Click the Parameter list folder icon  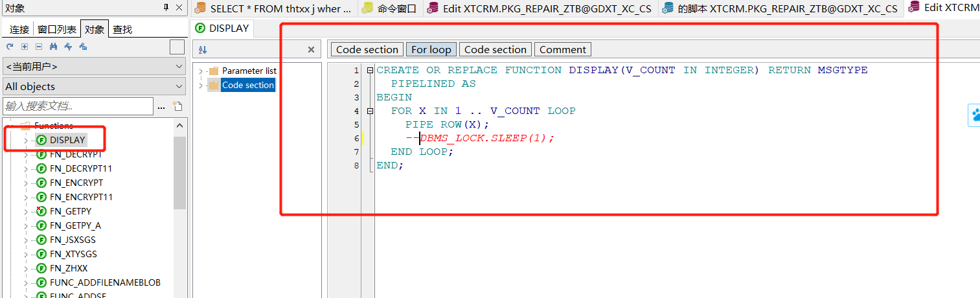[214, 71]
